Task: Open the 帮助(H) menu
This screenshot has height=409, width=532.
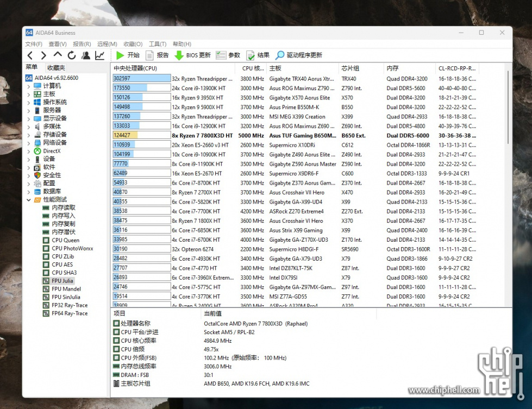Action: coord(182,44)
